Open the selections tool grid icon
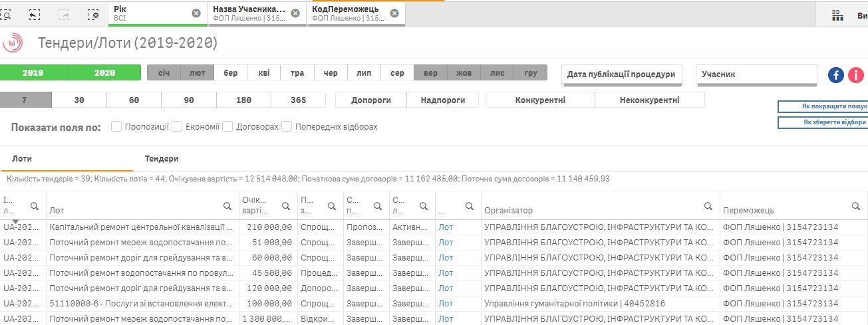Viewport: 868px width, 325px height. point(837,15)
